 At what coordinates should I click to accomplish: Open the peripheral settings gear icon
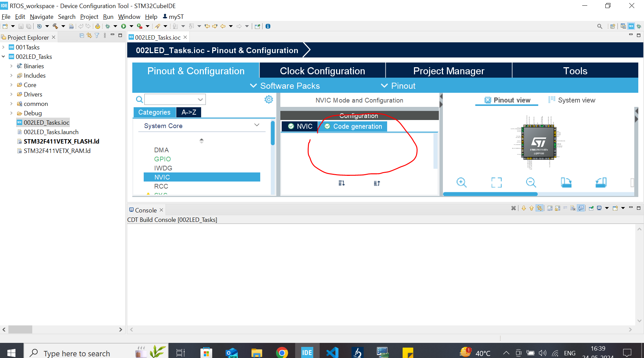click(269, 99)
